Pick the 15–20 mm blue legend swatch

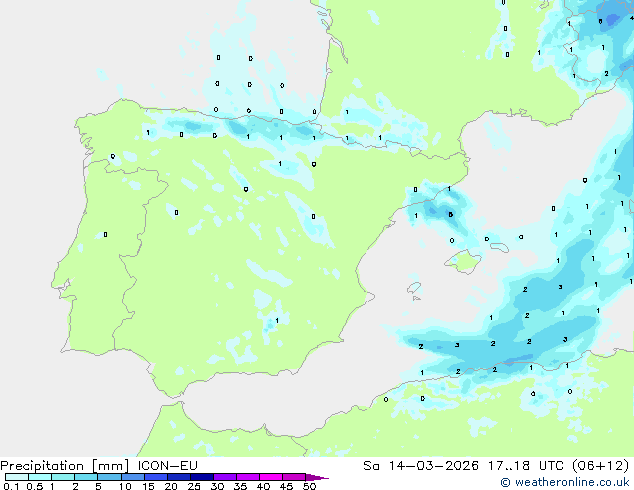(155, 477)
